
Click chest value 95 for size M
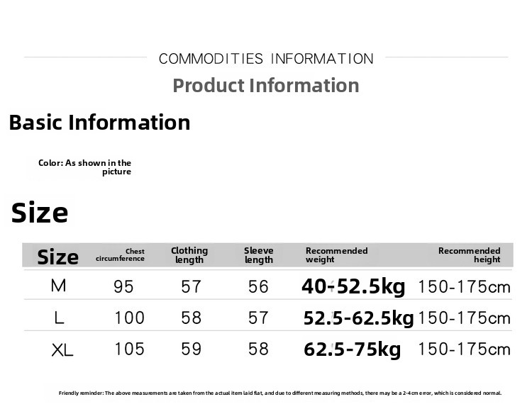[123, 286]
